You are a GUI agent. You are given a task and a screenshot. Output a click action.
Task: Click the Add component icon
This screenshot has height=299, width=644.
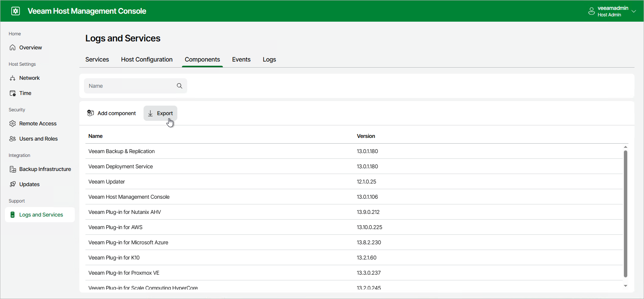coord(90,113)
